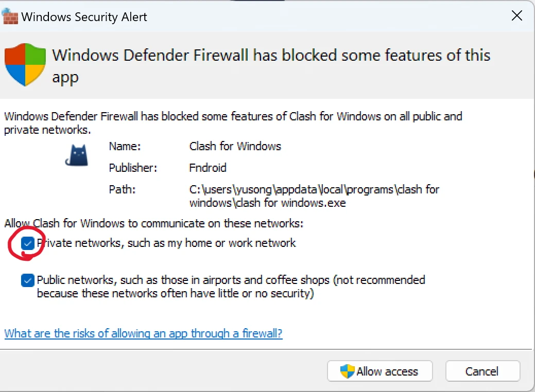Click the Private networks label text
Viewport: 535px width, 392px height.
(x=166, y=243)
